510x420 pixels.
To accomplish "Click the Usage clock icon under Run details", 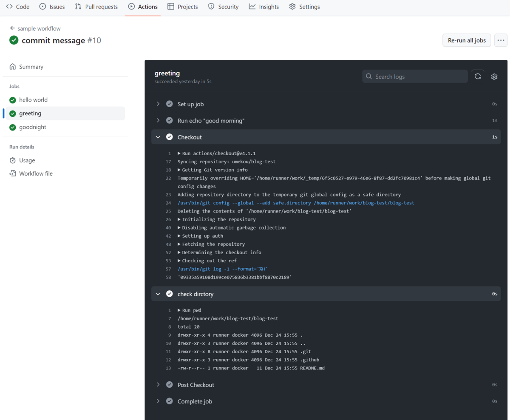I will coord(14,160).
